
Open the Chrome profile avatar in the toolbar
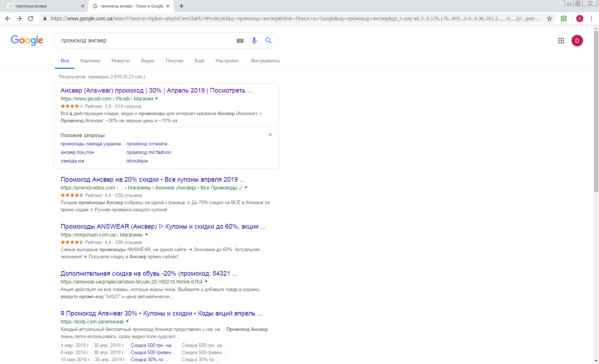tap(580, 19)
